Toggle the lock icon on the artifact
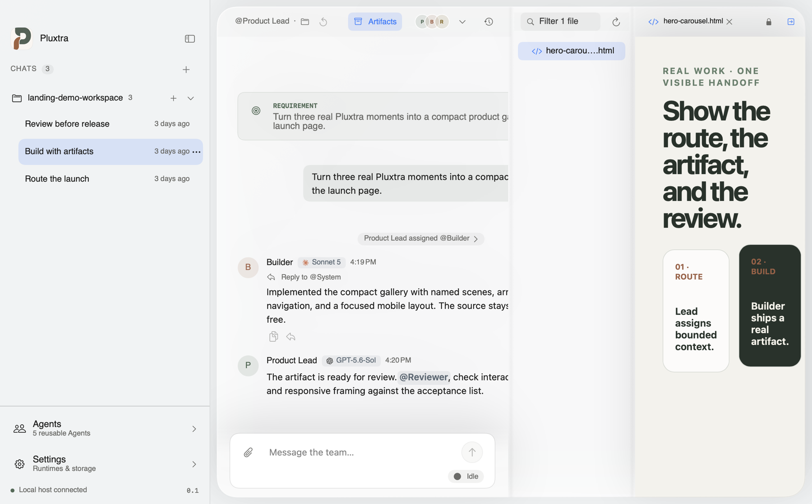Image resolution: width=812 pixels, height=504 pixels. click(769, 22)
